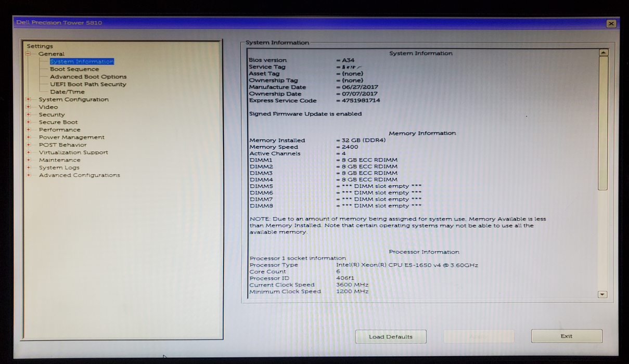This screenshot has height=364, width=629.
Task: Open UEFI Boot Path Security
Action: click(x=88, y=84)
